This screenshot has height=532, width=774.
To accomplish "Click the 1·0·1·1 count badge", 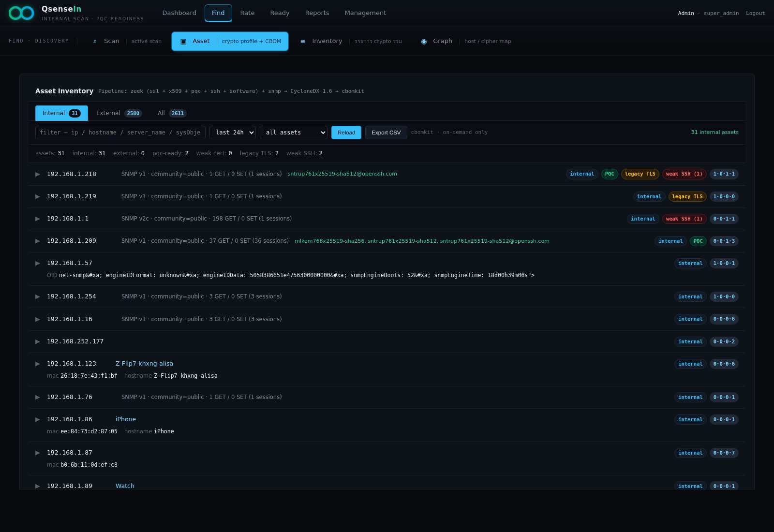I will (x=724, y=174).
